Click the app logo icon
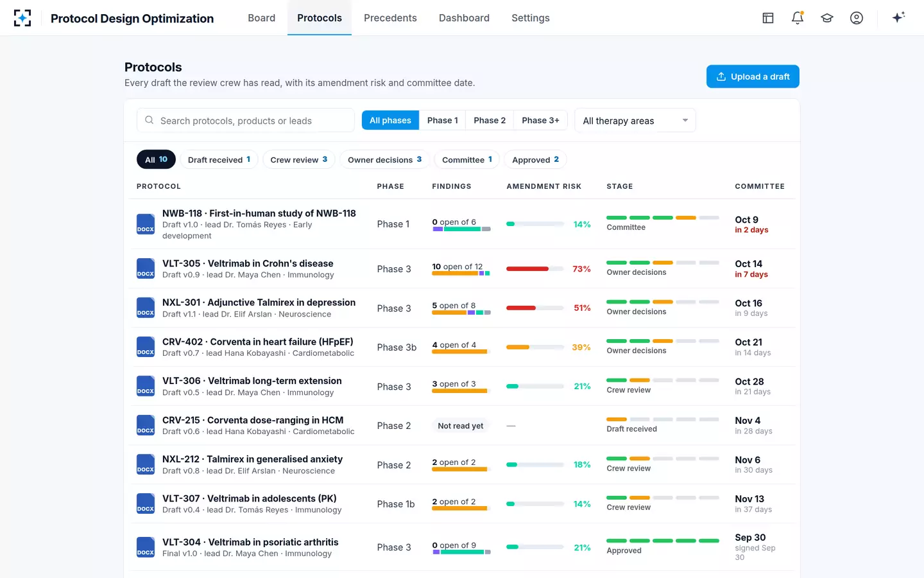Screen dimensions: 924x578 pyautogui.click(x=22, y=18)
